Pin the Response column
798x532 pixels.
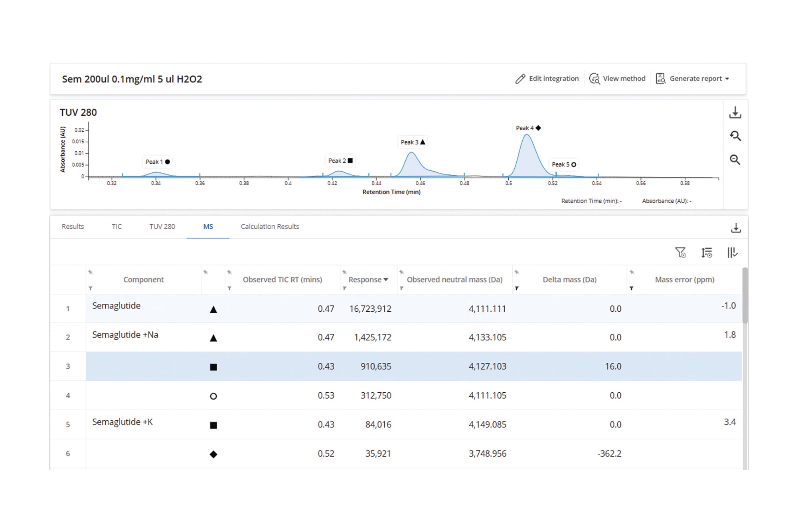pyautogui.click(x=344, y=272)
